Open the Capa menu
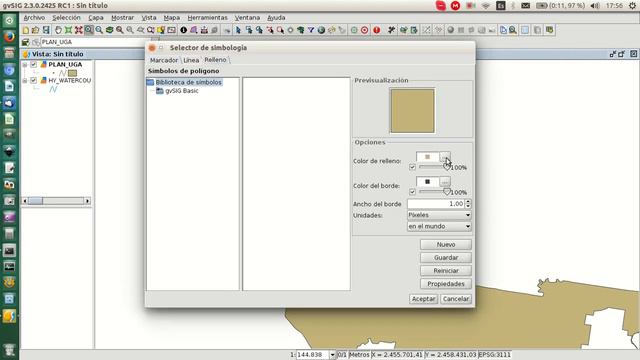The height and width of the screenshot is (360, 640). coord(96,18)
